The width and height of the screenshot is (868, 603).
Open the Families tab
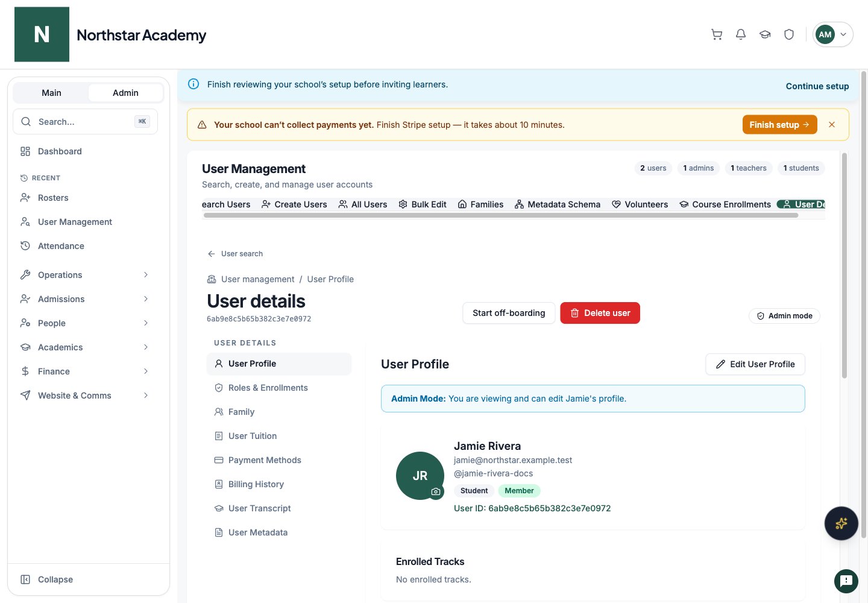point(480,204)
